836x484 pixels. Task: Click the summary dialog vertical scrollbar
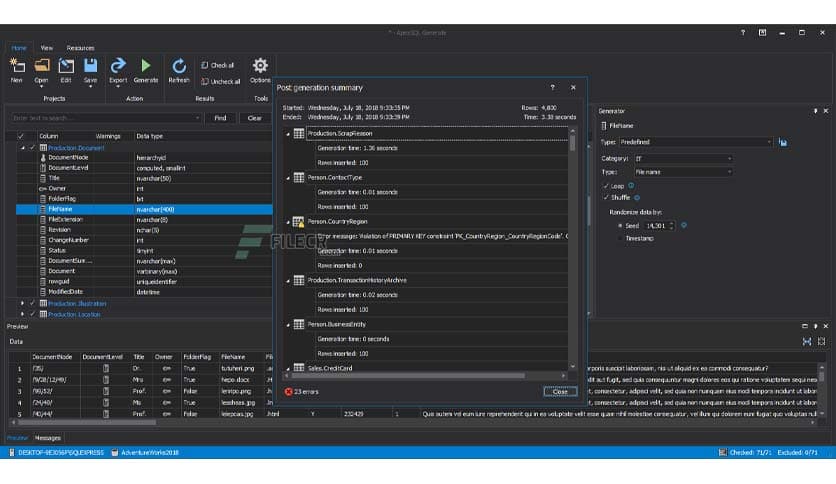(574, 250)
